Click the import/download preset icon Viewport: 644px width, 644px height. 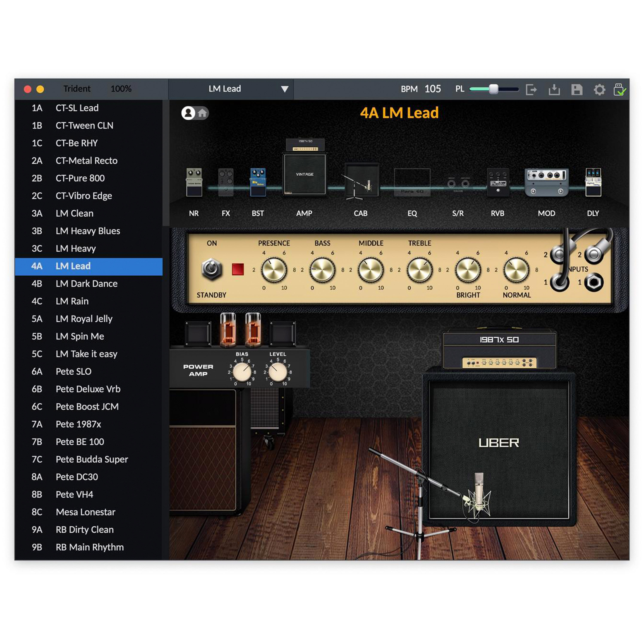pos(555,89)
